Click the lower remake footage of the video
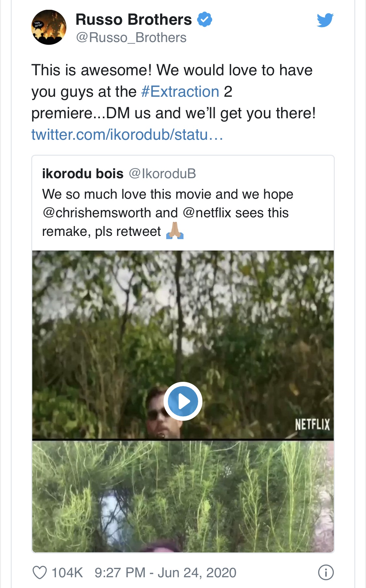Image resolution: width=366 pixels, height=588 pixels. point(183,497)
